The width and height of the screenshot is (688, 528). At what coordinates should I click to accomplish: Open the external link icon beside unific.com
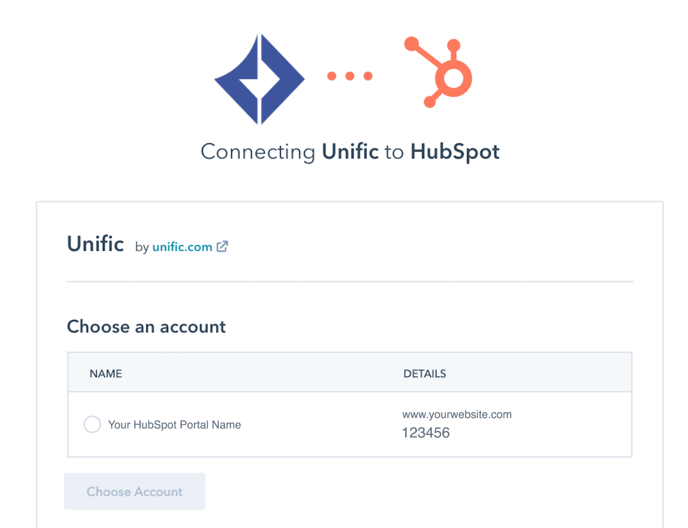tap(222, 246)
